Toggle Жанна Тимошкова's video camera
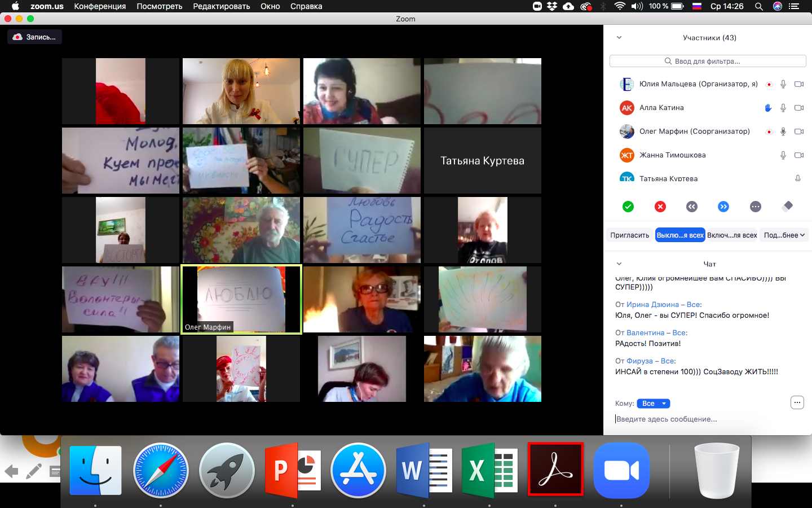The width and height of the screenshot is (812, 508). (799, 155)
